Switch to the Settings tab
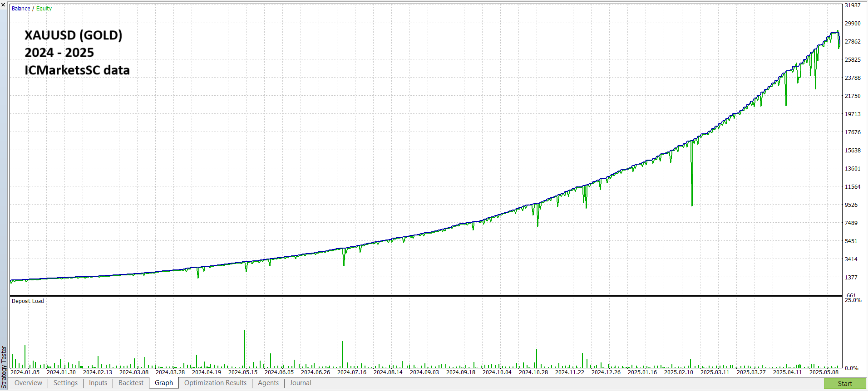The height and width of the screenshot is (391, 868). coord(65,383)
